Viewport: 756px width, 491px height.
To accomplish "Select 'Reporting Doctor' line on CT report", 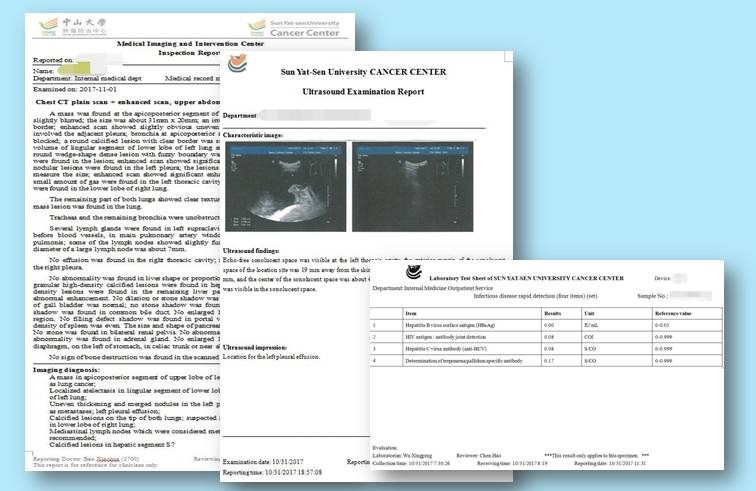I will [86, 459].
